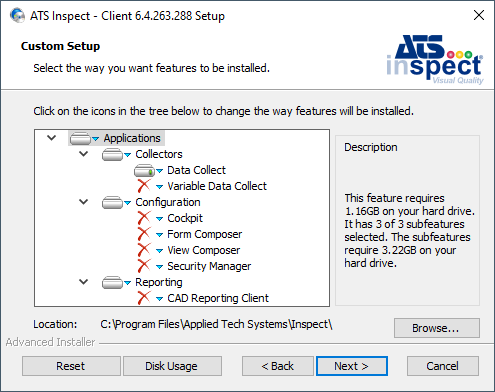Screen dimensions: 495x392
Task: Collapse the Applications tree node
Action: point(52,138)
